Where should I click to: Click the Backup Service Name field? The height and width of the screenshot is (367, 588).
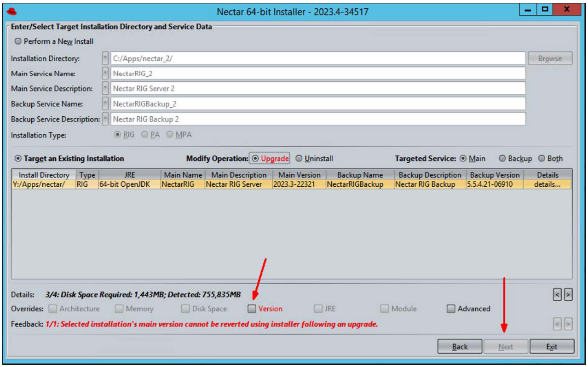[318, 104]
